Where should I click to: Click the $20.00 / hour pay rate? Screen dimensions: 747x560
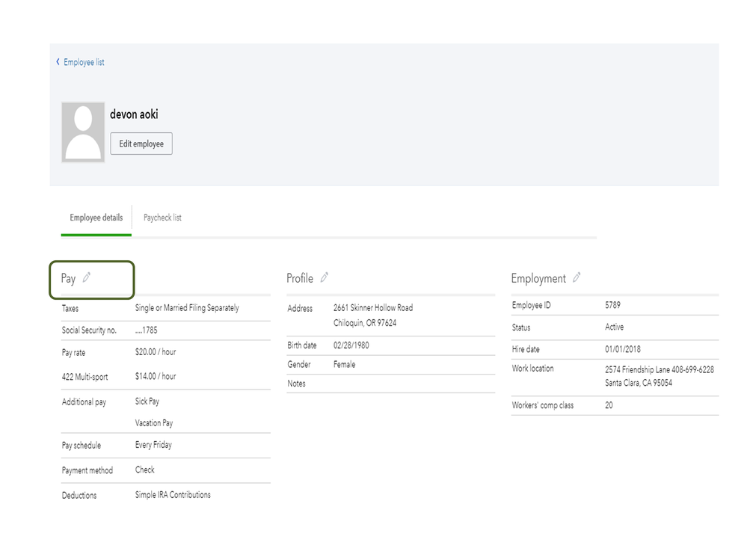[156, 351]
